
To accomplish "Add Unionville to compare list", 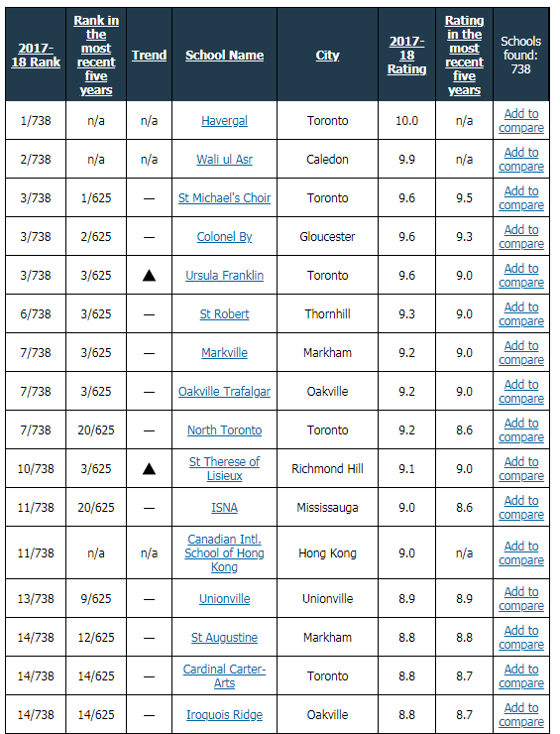I will pyautogui.click(x=521, y=599).
